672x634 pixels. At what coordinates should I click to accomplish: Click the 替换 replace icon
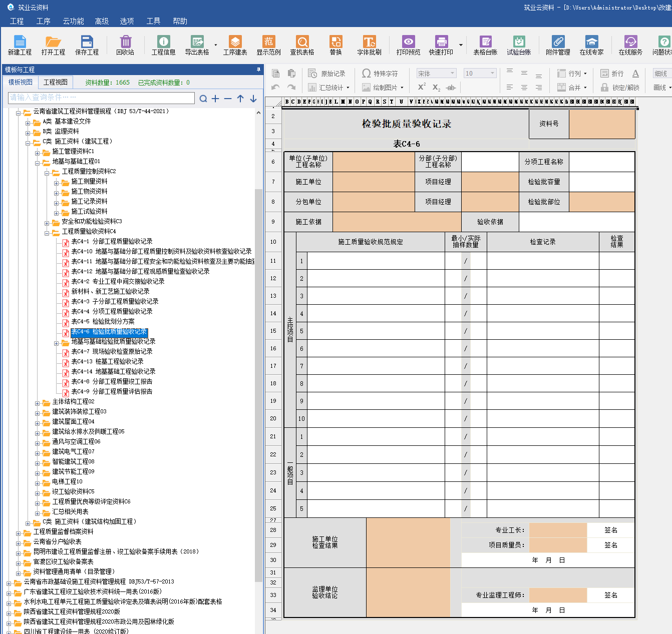point(335,45)
